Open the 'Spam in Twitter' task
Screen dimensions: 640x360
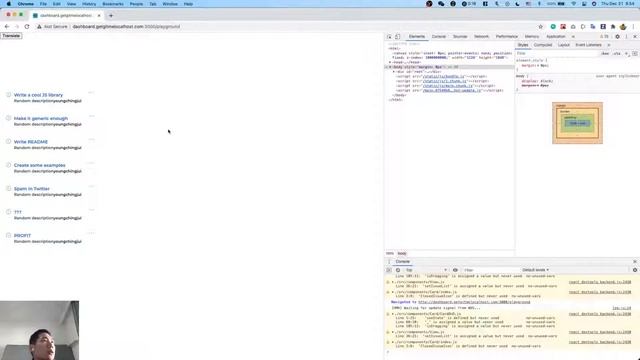point(31,189)
